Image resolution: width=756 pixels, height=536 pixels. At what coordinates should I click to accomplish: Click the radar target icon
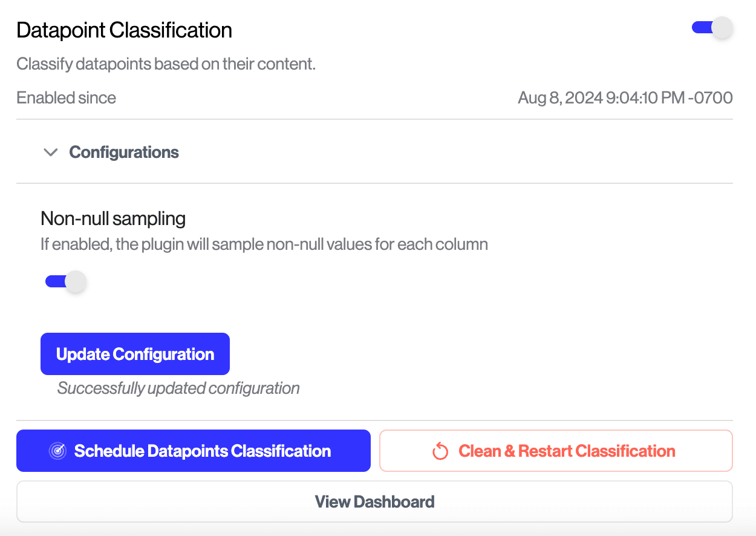coord(57,451)
